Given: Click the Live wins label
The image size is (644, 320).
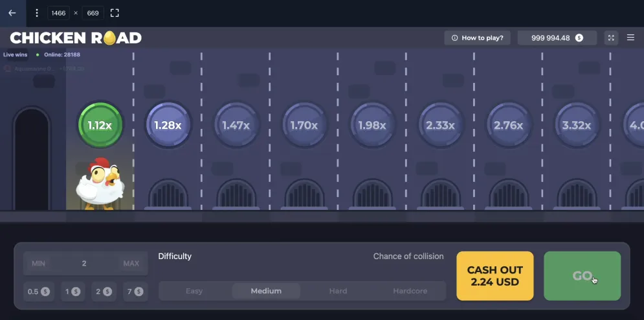Looking at the screenshot, I should point(15,54).
